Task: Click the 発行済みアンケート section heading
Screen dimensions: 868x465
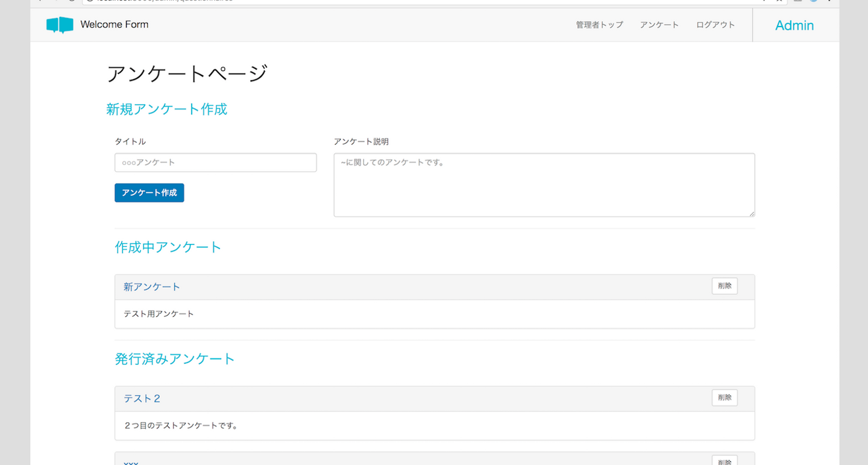Action: click(175, 359)
